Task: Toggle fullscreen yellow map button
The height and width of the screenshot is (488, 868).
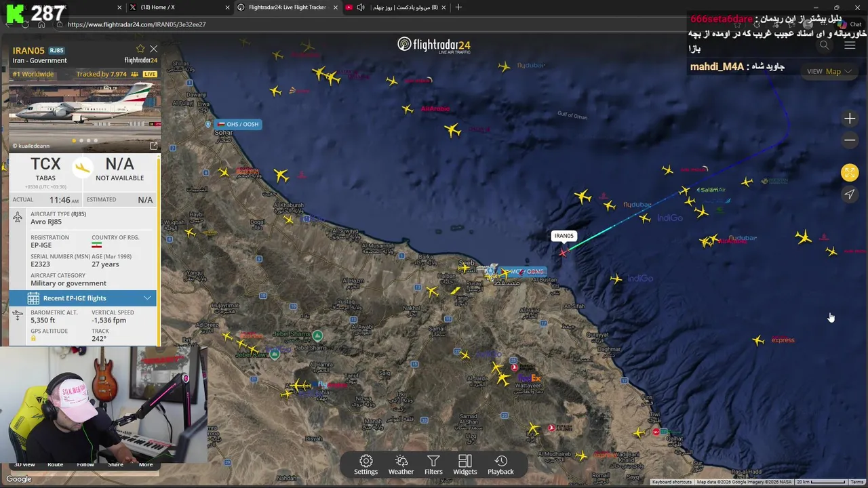Action: [850, 172]
